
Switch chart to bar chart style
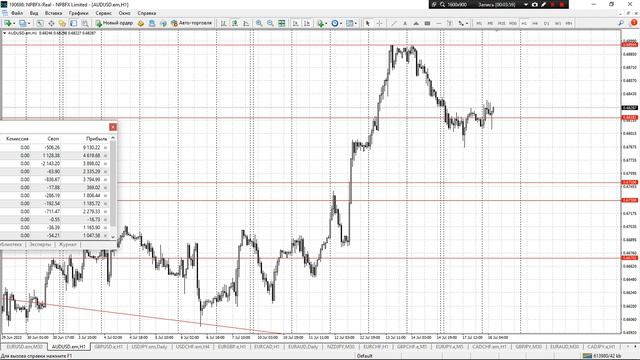pos(223,23)
